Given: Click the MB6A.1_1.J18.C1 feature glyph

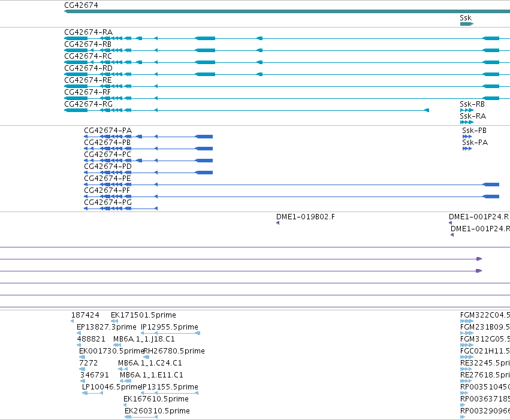Looking at the screenshot, I should pos(117,345).
